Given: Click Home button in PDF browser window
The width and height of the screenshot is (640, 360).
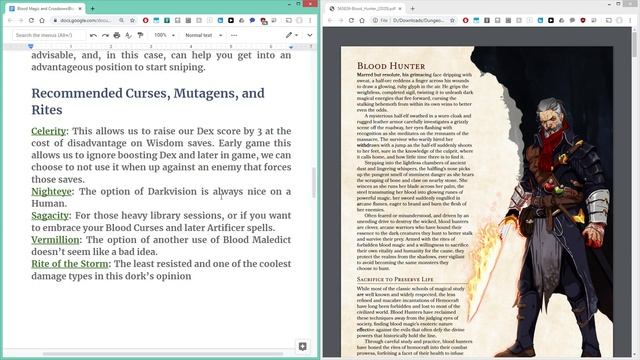Looking at the screenshot, I should [362, 20].
